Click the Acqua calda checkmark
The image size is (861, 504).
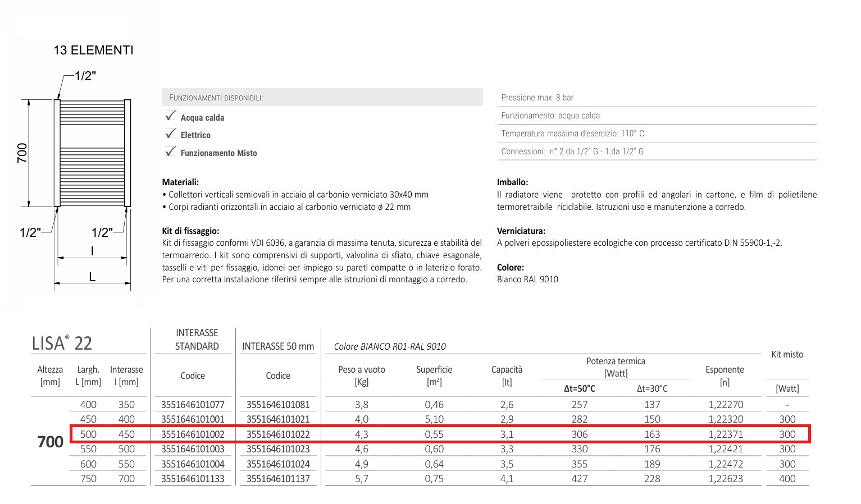tap(171, 116)
